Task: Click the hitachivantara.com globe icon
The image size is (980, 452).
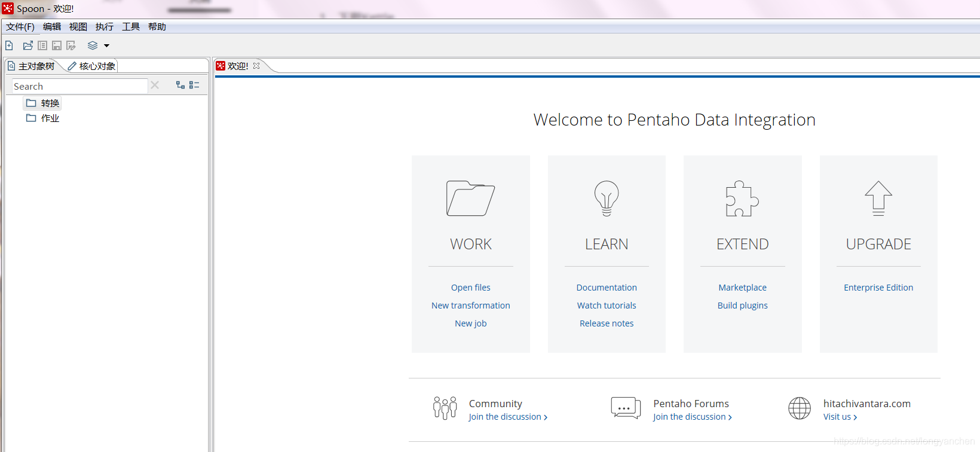Action: (x=800, y=408)
